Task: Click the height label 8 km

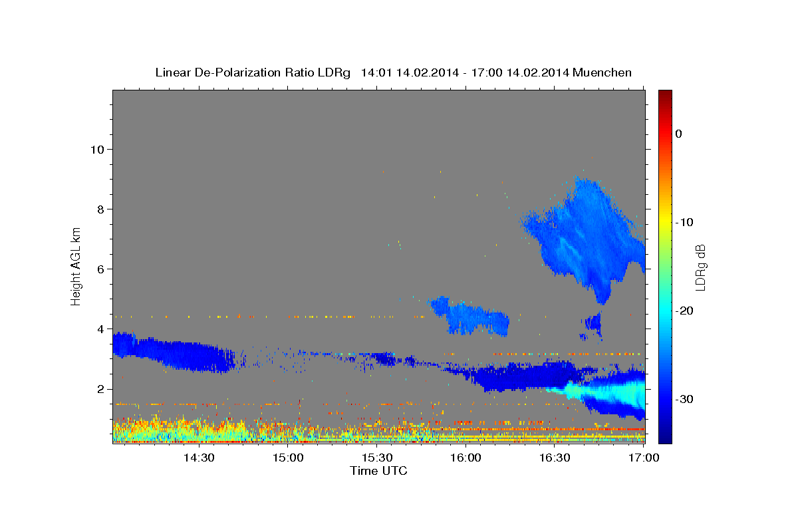Action: 100,209
